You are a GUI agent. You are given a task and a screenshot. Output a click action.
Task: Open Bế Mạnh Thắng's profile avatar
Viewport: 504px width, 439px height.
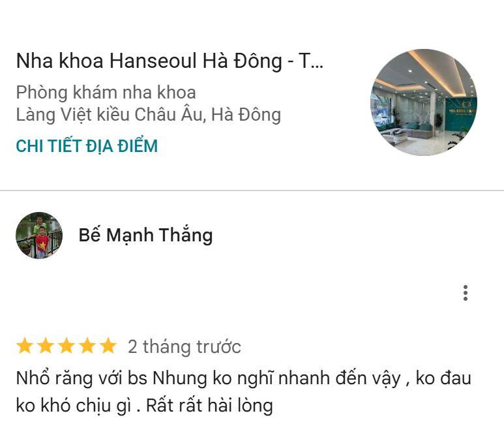(x=39, y=235)
